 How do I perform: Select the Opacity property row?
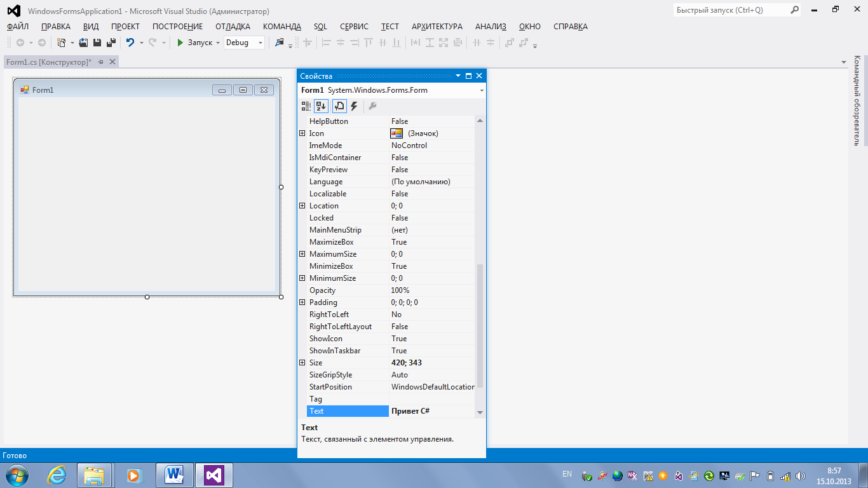tap(390, 290)
